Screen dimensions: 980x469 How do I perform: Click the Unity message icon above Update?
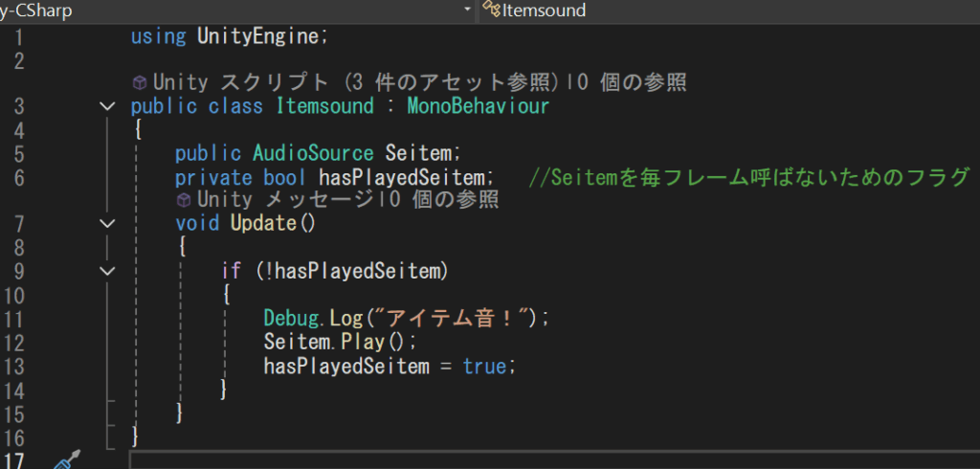click(x=184, y=200)
